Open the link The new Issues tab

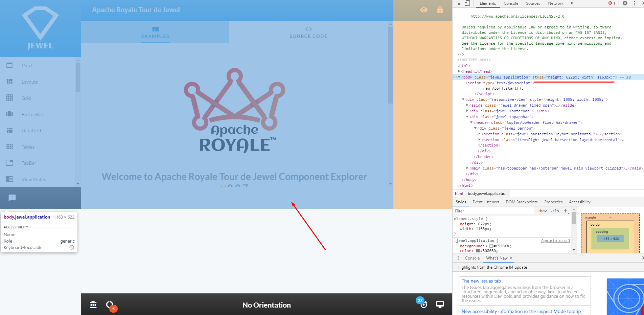pyautogui.click(x=481, y=281)
